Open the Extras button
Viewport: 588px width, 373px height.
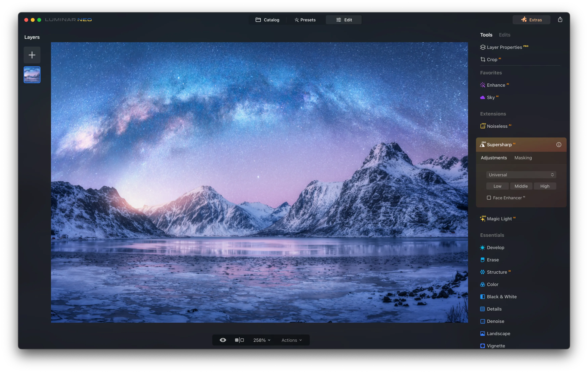tap(531, 20)
